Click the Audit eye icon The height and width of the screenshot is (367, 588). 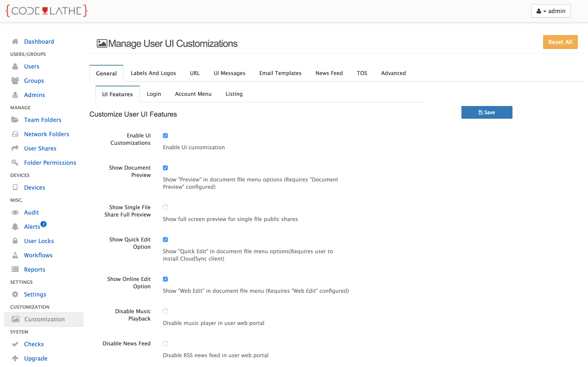[15, 212]
